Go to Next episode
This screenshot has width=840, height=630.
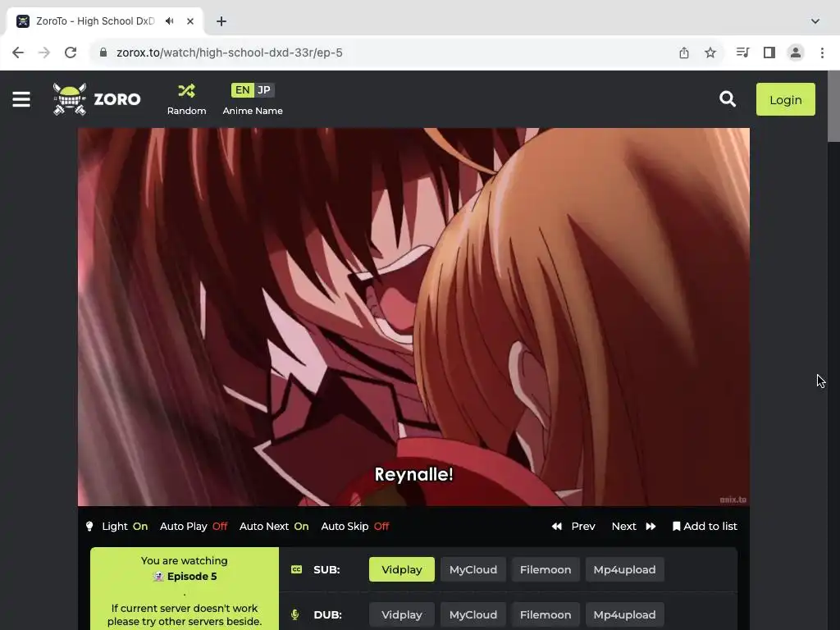(x=634, y=526)
